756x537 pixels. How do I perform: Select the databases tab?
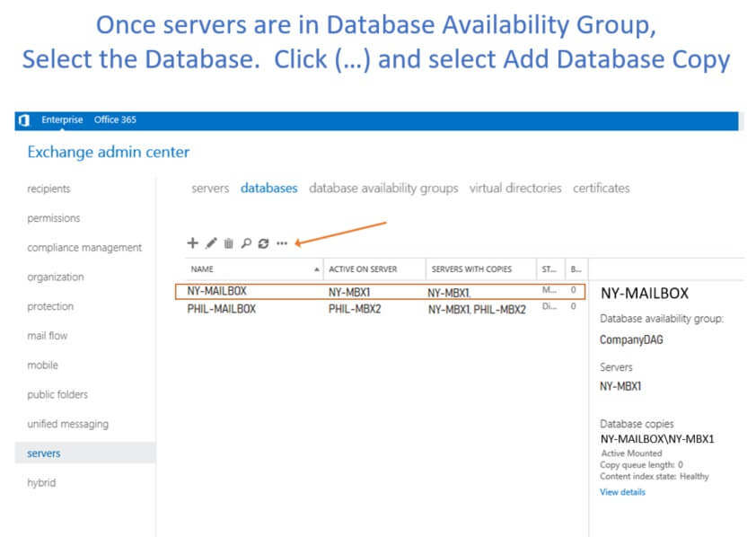(269, 188)
